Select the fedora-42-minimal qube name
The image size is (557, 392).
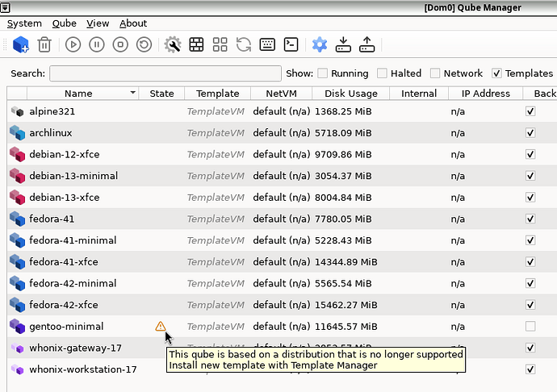point(73,283)
